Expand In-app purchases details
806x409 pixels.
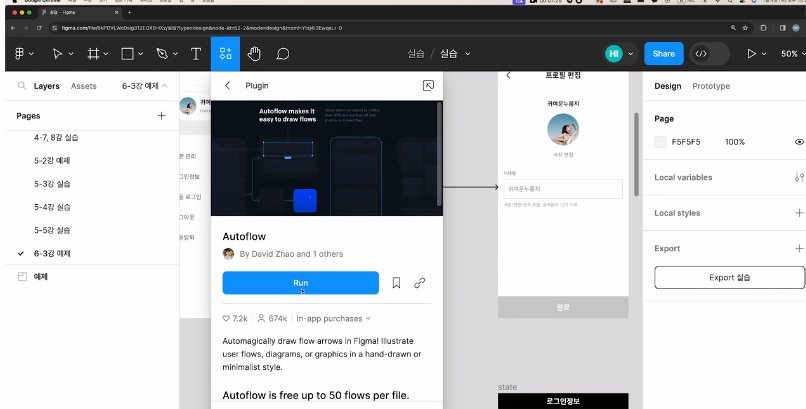coord(333,319)
